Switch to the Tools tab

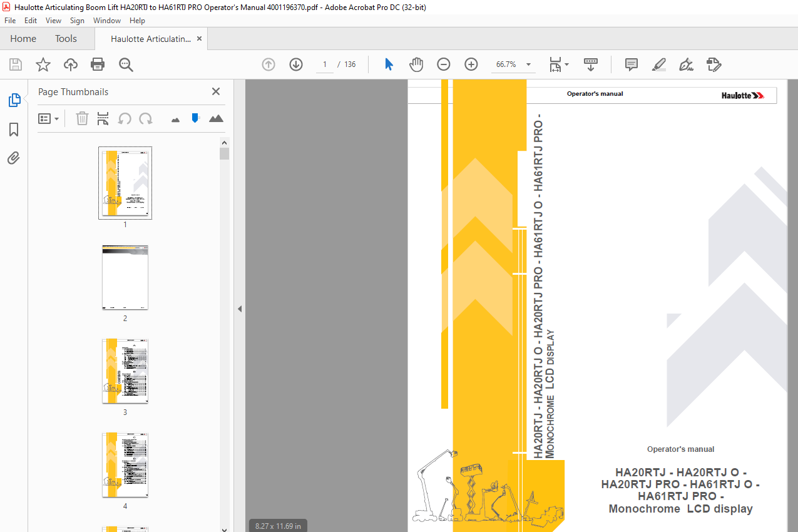coord(66,39)
